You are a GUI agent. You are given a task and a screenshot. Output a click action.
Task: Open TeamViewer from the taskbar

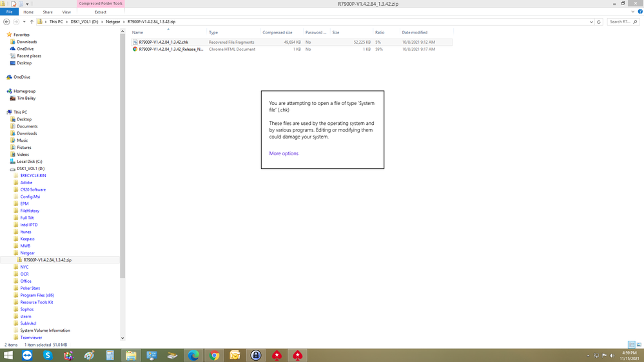pos(27,356)
